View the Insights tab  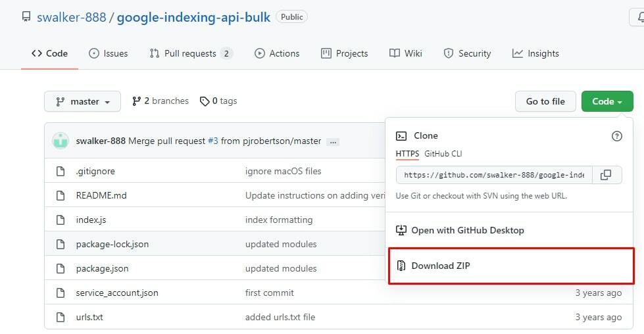point(535,53)
